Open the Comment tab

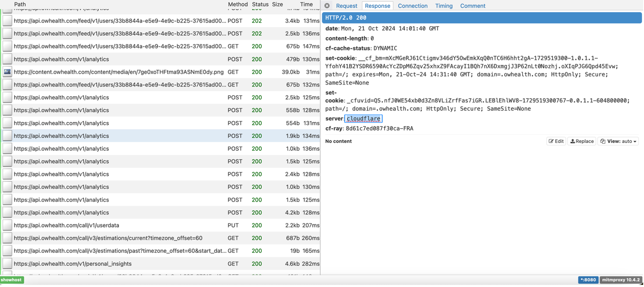coord(473,6)
